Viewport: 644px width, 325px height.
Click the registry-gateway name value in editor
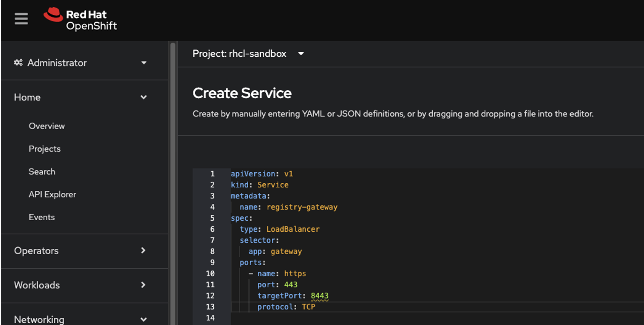[x=302, y=207]
